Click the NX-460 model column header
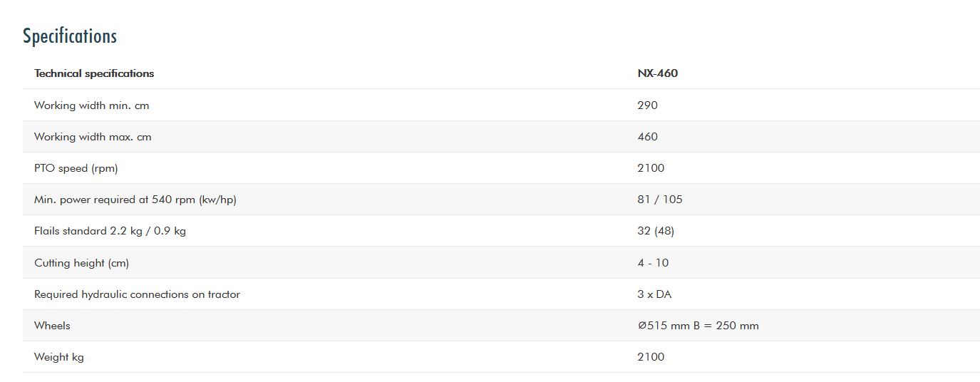 tap(657, 73)
